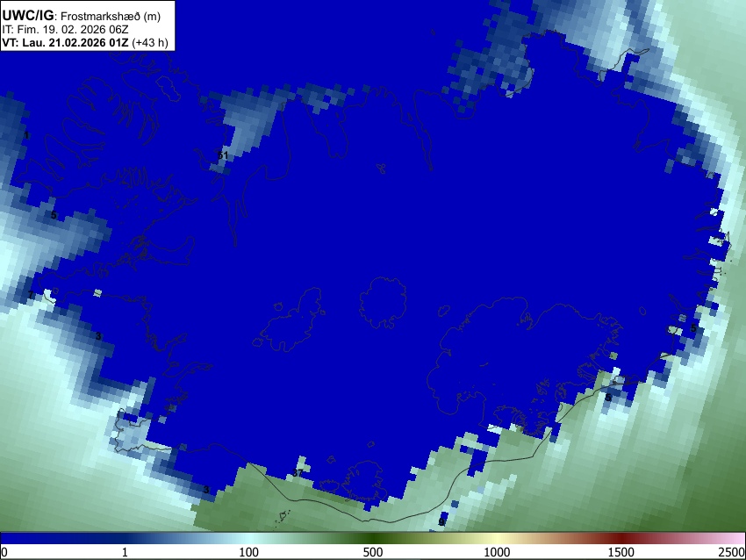Click the "VT: Lau. 21.02.2026 01Z (+43 h)" line

(x=85, y=42)
